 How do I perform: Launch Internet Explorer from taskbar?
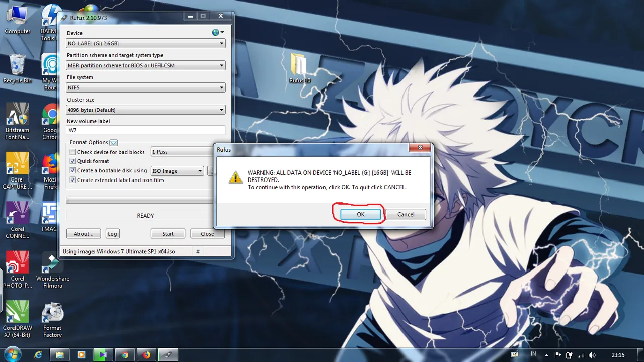point(38,354)
